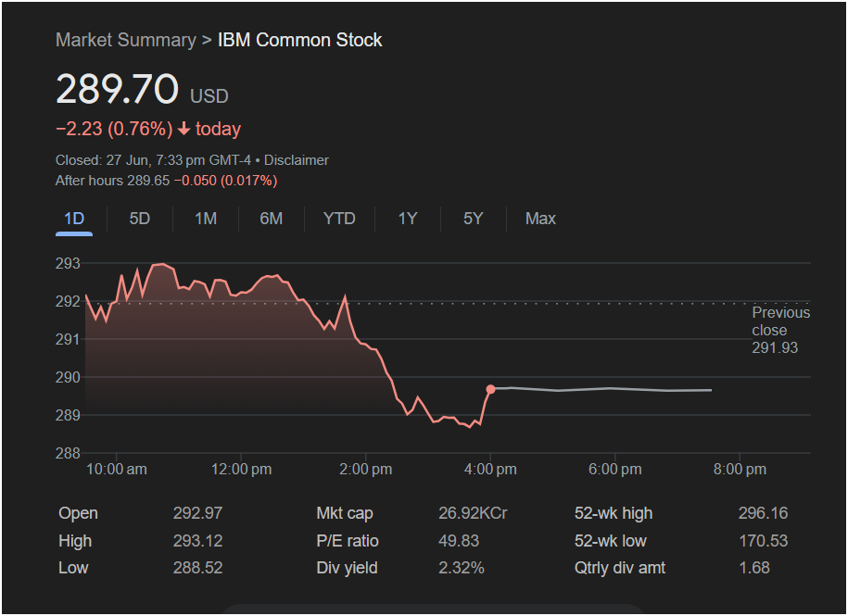This screenshot has width=848, height=616.
Task: Open the 5Y chart range
Action: tap(474, 219)
